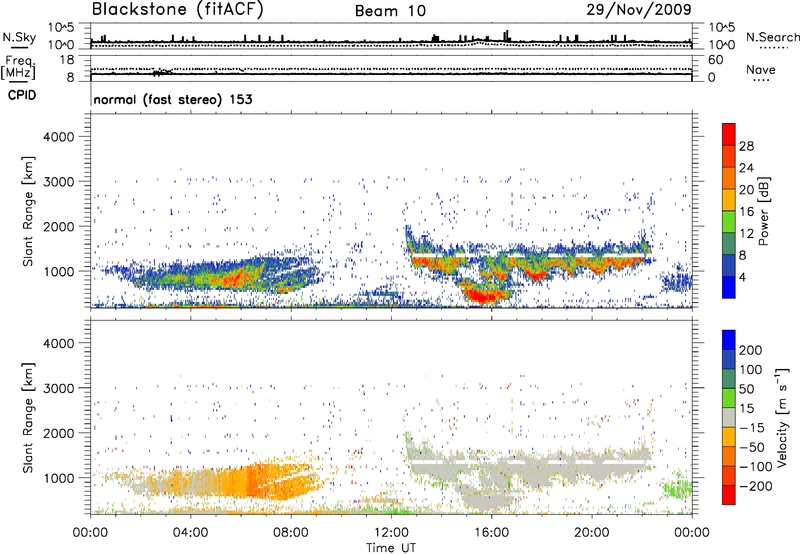Click the 'Freq. [MHz]' axis label
Image resolution: width=800 pixels, height=554 pixels.
[x=18, y=68]
